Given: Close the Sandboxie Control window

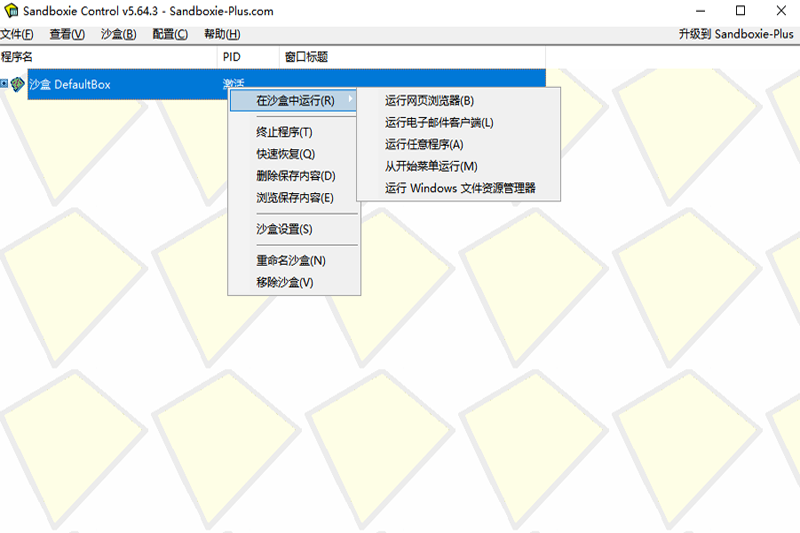Looking at the screenshot, I should point(781,11).
